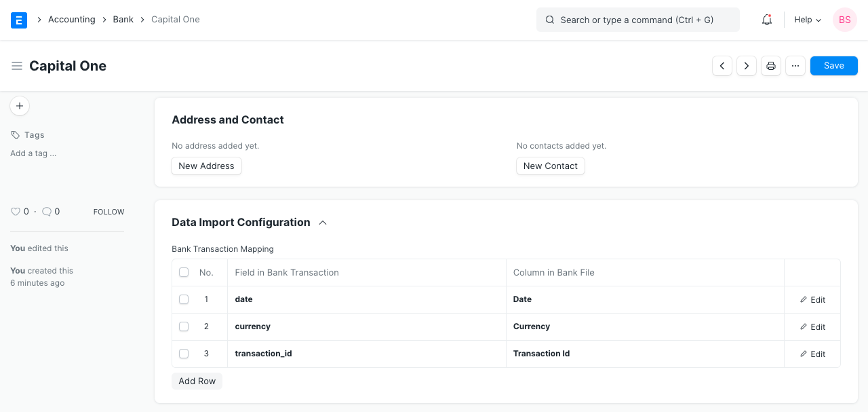Click the ERPNext home logo icon
Screen dimensions: 868x412
(19, 20)
